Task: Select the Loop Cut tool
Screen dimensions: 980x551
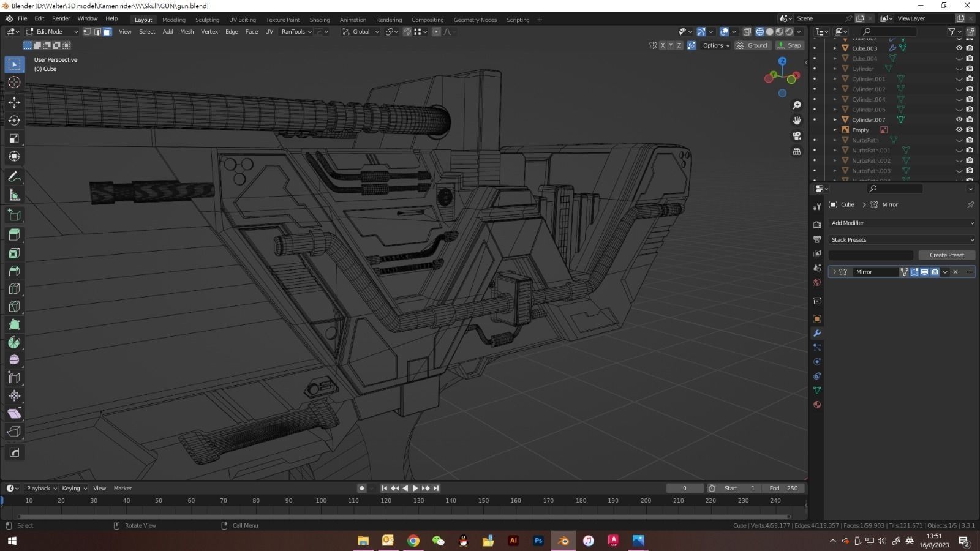Action: 14,288
